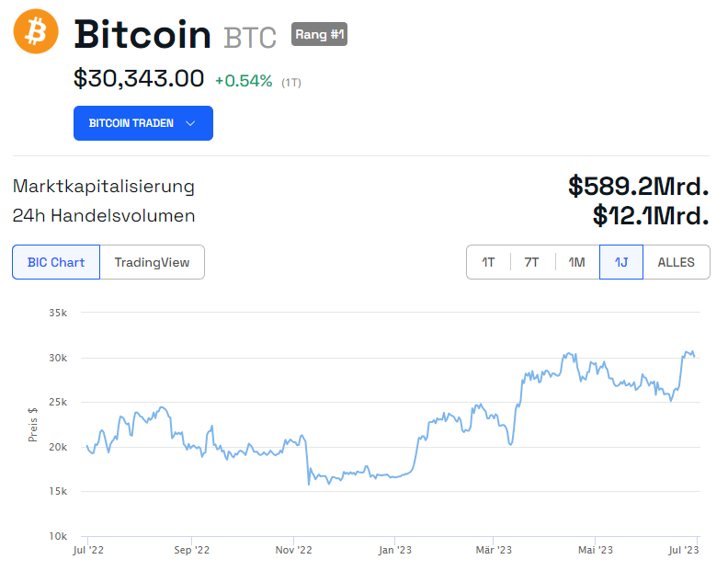The image size is (728, 571).
Task: Switch to the BIC Chart tab
Action: click(56, 262)
